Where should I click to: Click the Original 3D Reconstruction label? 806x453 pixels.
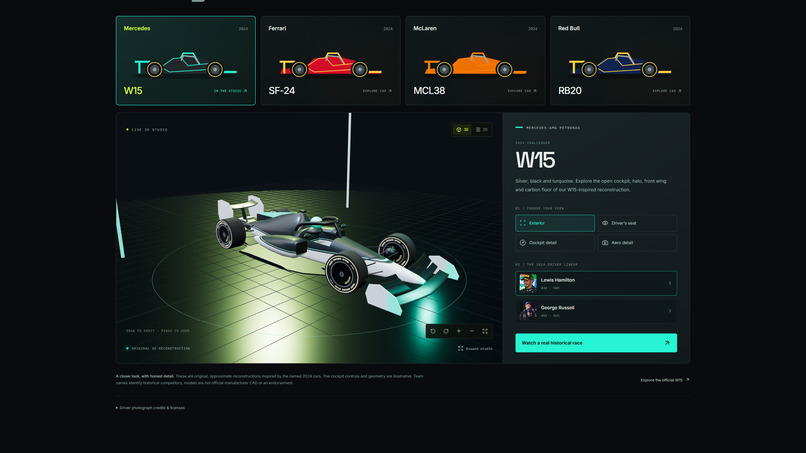(x=158, y=349)
